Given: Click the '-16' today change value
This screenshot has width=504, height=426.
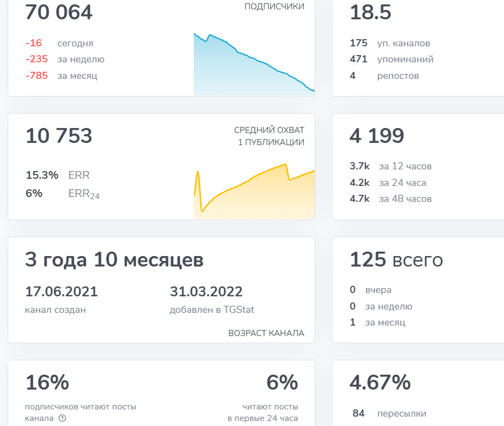Looking at the screenshot, I should pyautogui.click(x=34, y=42).
